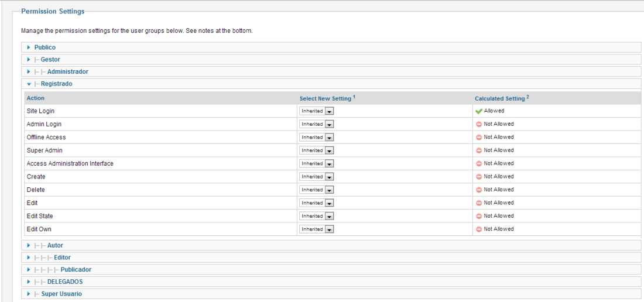
Task: Click red denied icon for Offline Access
Action: [x=478, y=138]
